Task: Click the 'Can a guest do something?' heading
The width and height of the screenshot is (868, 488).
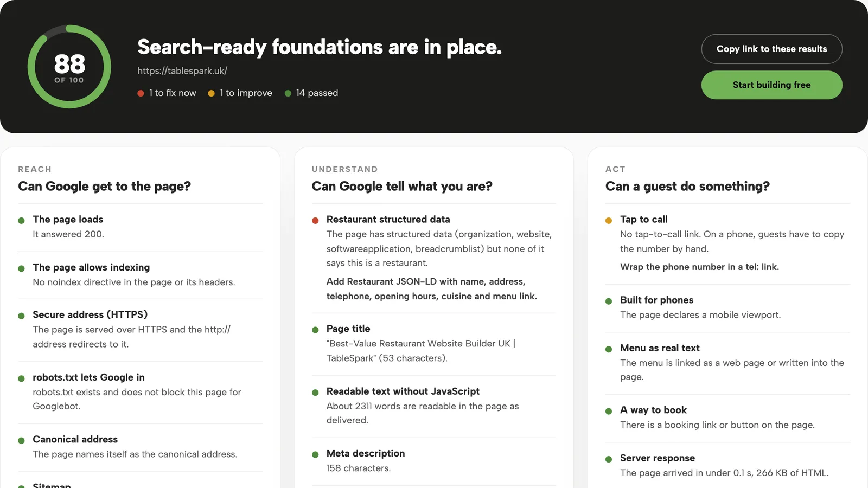Action: [x=687, y=186]
